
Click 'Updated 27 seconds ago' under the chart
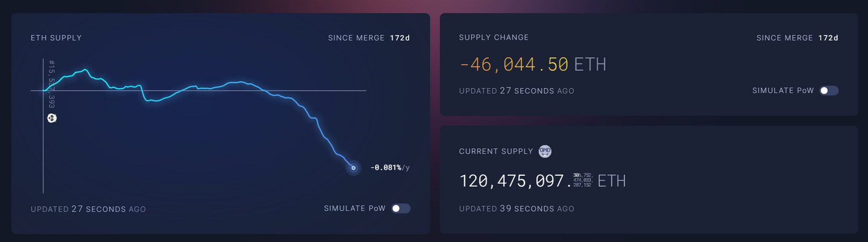(x=88, y=209)
